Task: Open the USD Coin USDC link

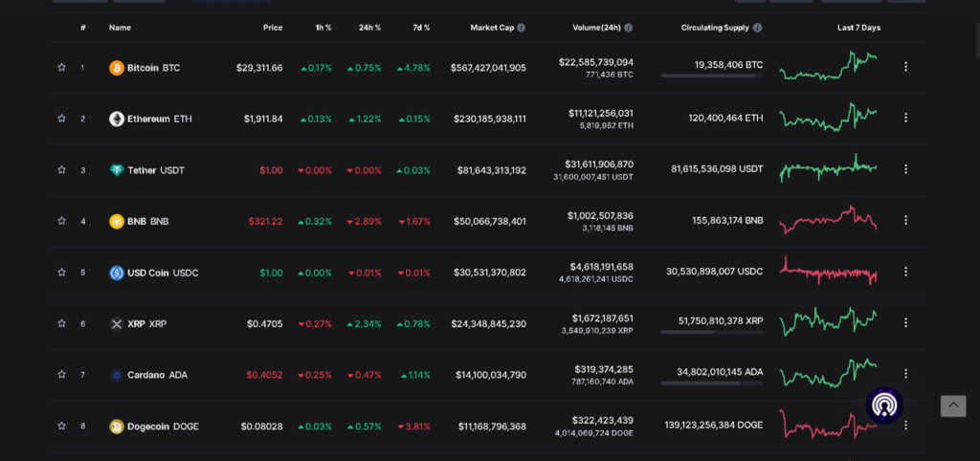Action: coord(163,273)
